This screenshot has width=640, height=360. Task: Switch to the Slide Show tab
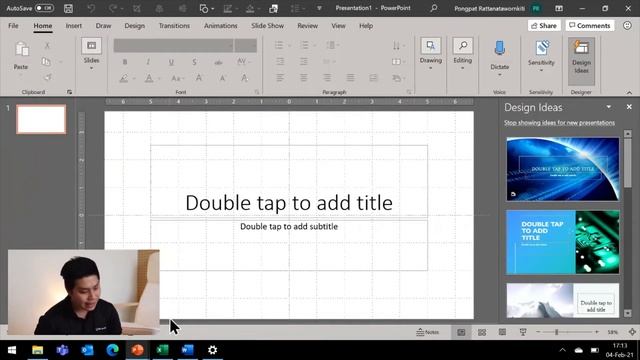(267, 25)
